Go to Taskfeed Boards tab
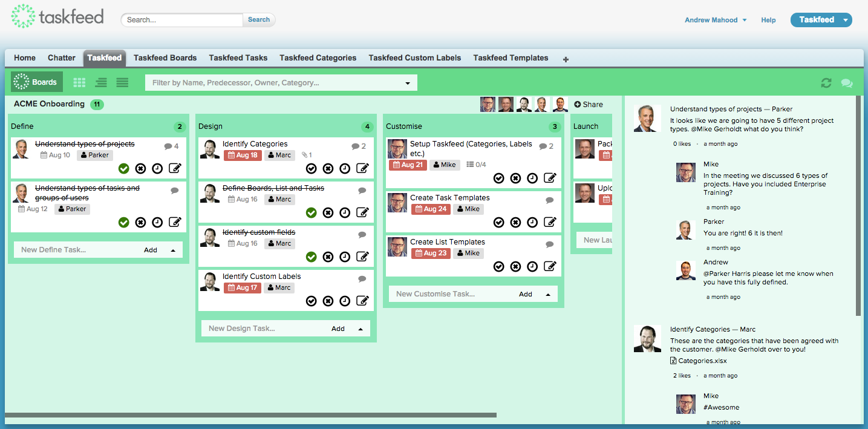This screenshot has width=868, height=429. [165, 58]
